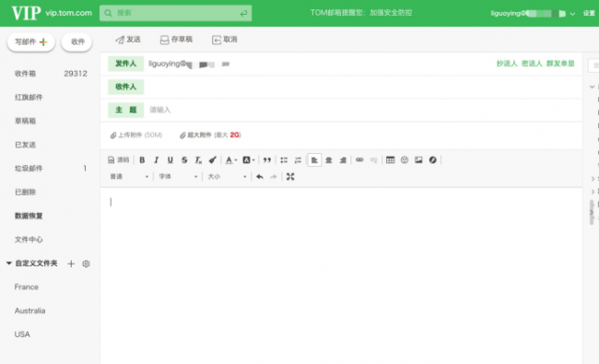Submit search with the enter arrow icon

tap(243, 14)
